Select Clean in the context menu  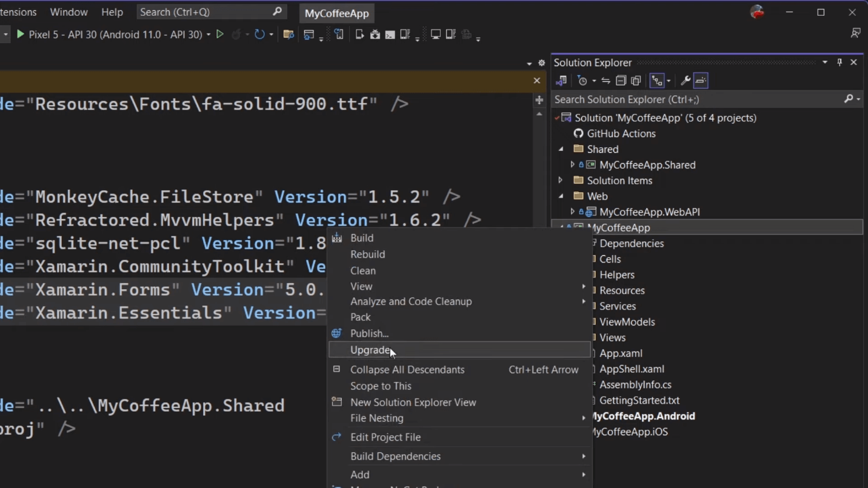click(x=459, y=270)
